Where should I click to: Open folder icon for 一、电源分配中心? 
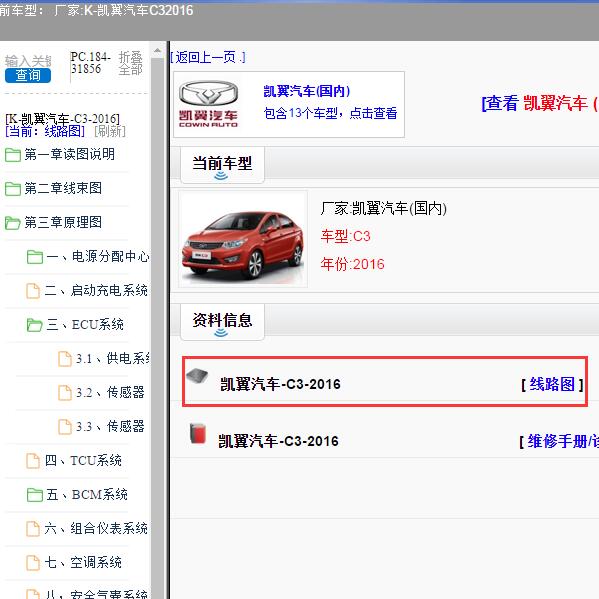click(35, 257)
